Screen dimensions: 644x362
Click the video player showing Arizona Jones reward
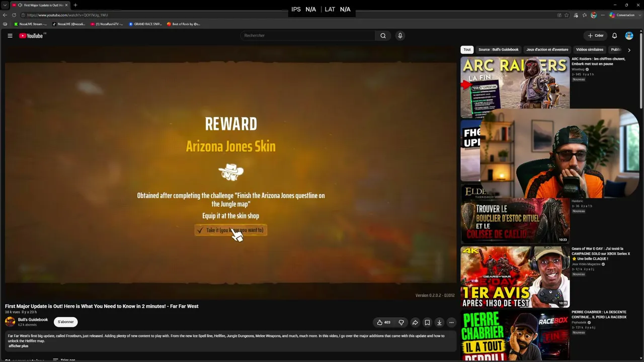230,172
